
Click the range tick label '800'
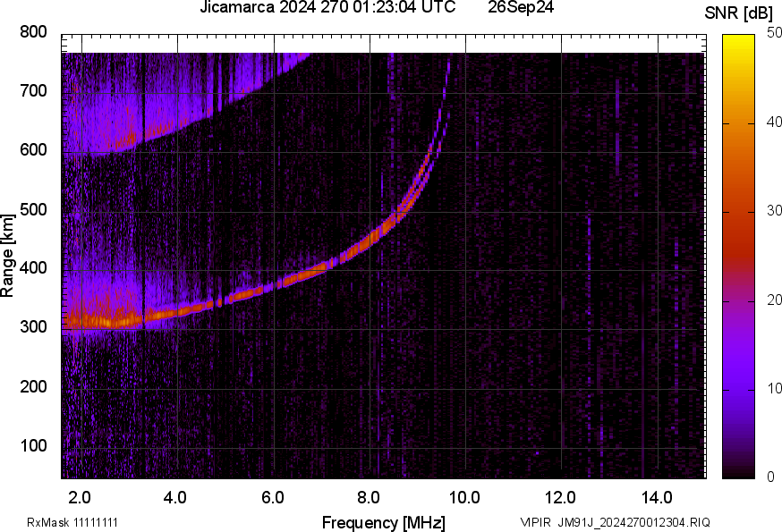(x=33, y=32)
